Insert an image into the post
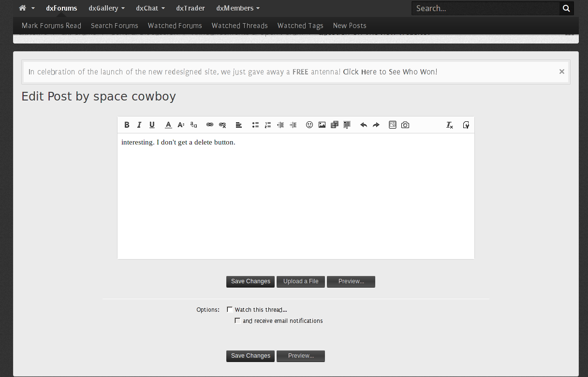588x377 pixels. (x=322, y=125)
